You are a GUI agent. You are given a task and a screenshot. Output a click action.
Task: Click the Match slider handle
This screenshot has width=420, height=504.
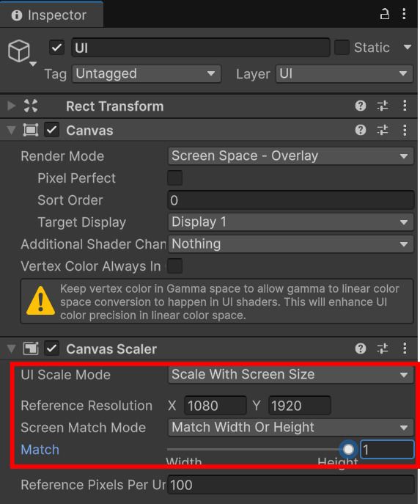click(348, 450)
